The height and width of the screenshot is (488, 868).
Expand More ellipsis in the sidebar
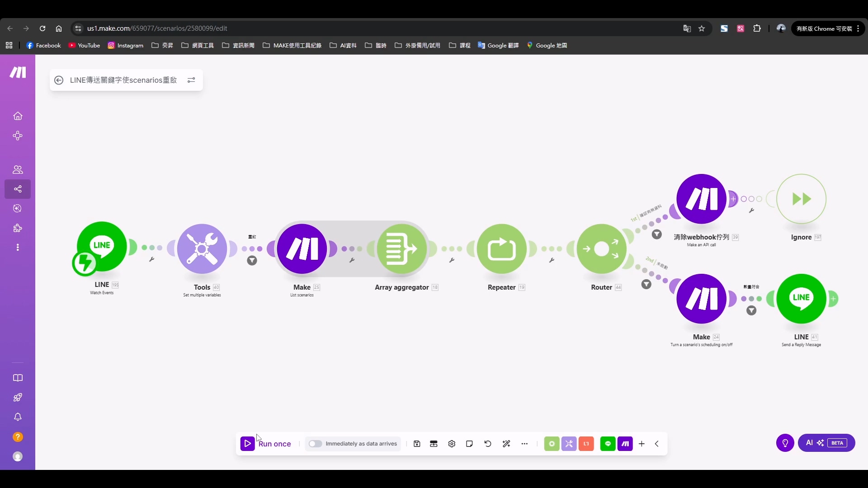click(x=18, y=248)
